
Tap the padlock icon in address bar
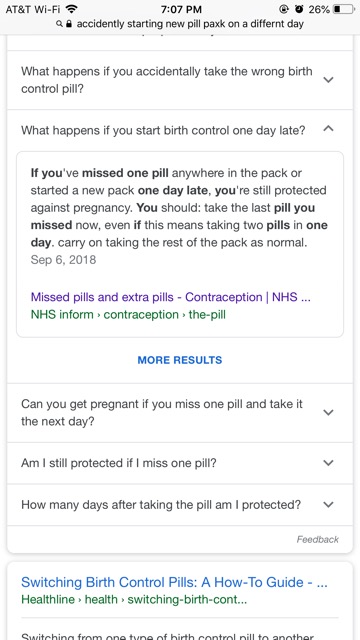click(x=69, y=24)
